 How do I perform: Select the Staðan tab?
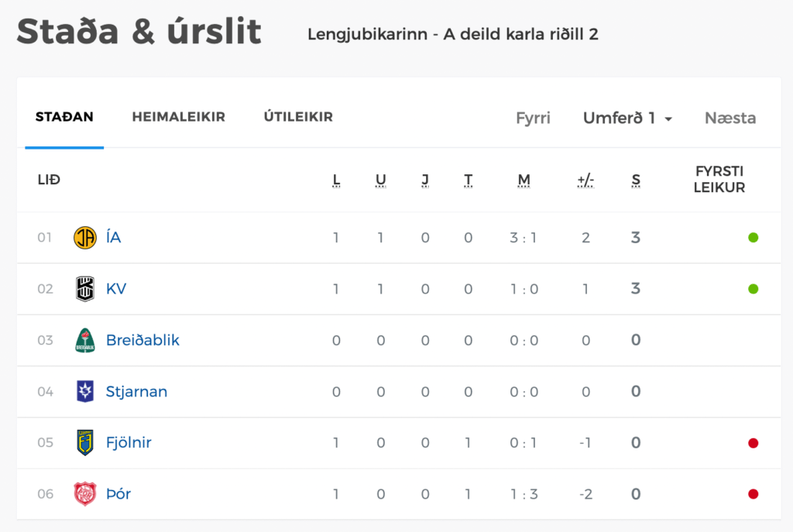(x=64, y=117)
